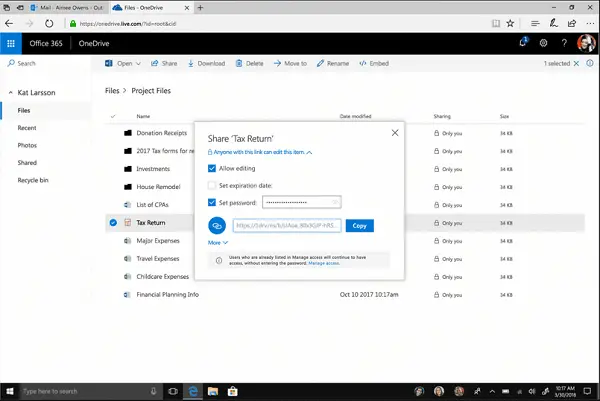Click the link icon circle in share dialog

click(217, 225)
